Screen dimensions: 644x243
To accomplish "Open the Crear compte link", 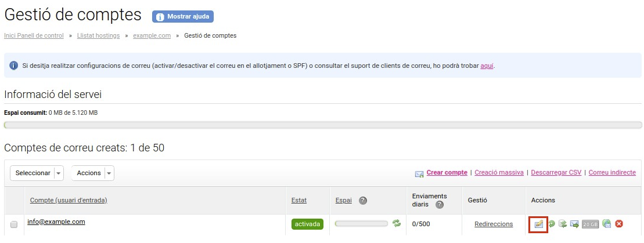I will (x=447, y=172).
